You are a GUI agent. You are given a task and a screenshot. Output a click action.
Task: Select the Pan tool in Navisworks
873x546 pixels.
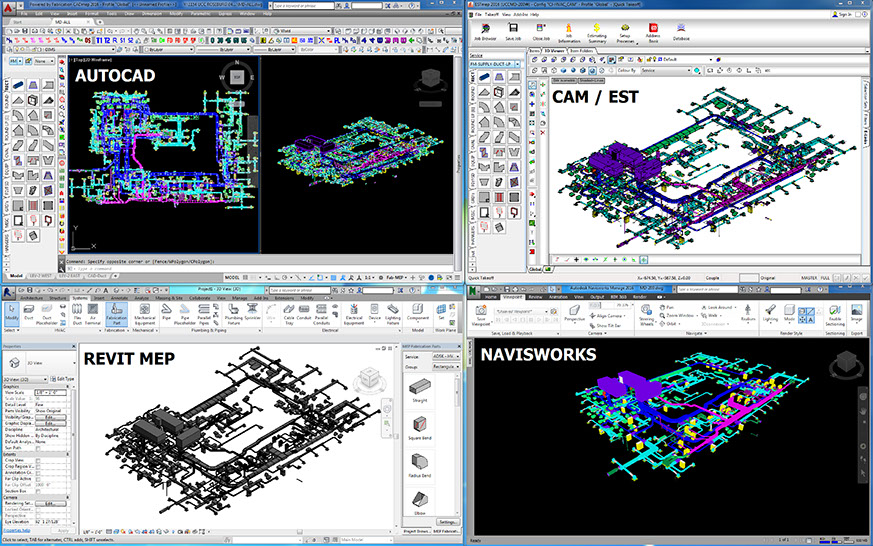666,307
